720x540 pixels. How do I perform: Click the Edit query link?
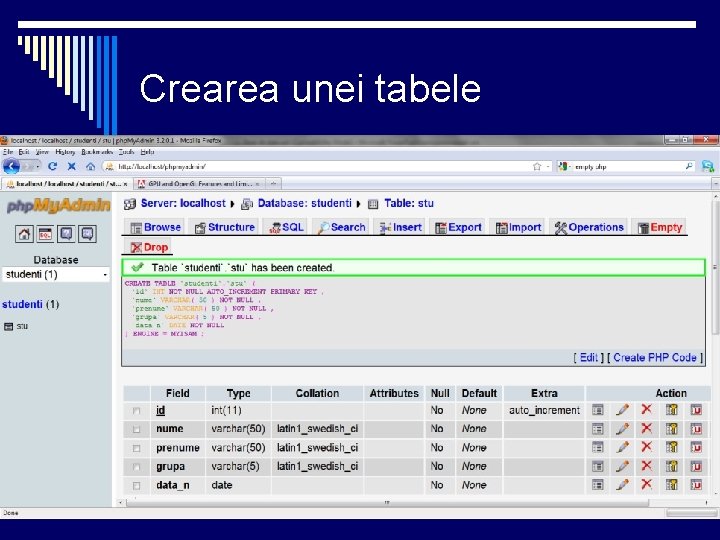point(588,357)
